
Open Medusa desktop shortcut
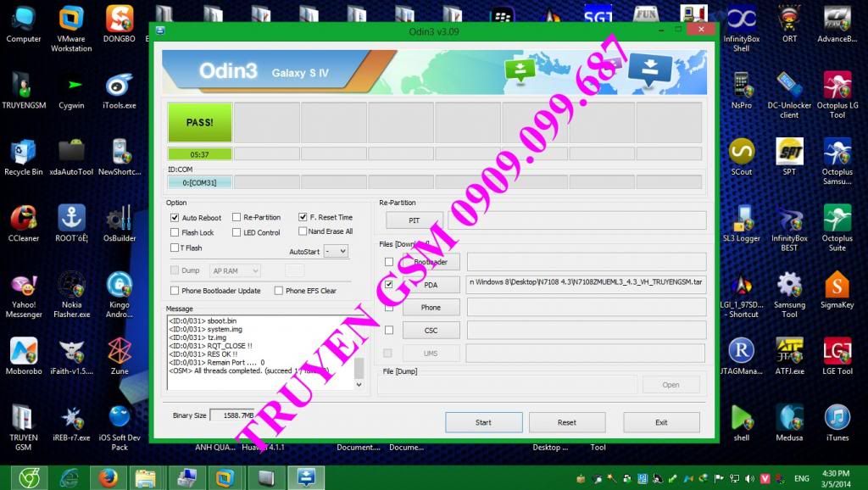(x=789, y=423)
